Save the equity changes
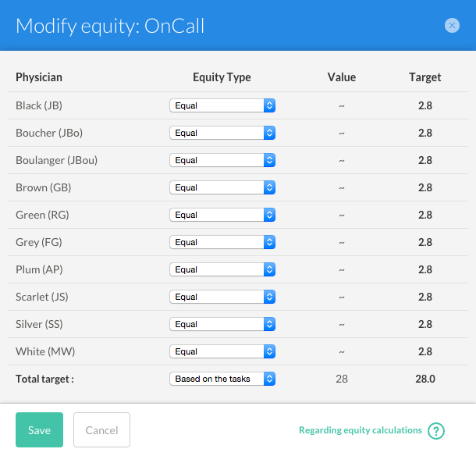This screenshot has height=456, width=476. 40,430
